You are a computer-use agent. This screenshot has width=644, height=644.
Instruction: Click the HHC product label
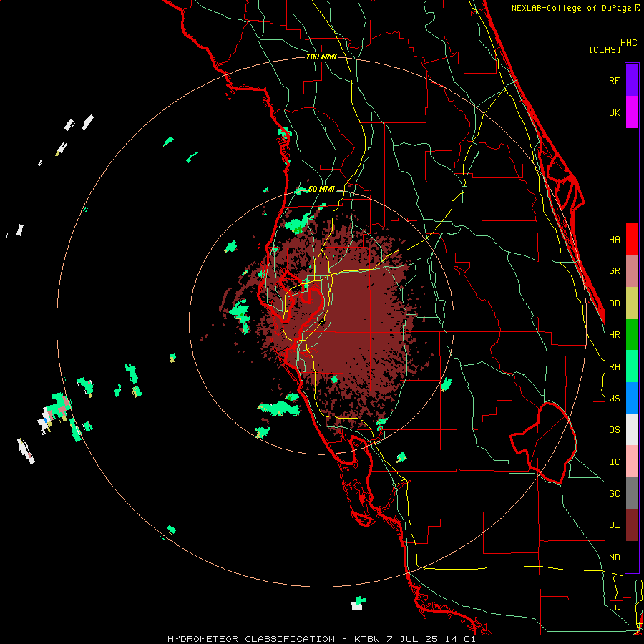(x=629, y=43)
